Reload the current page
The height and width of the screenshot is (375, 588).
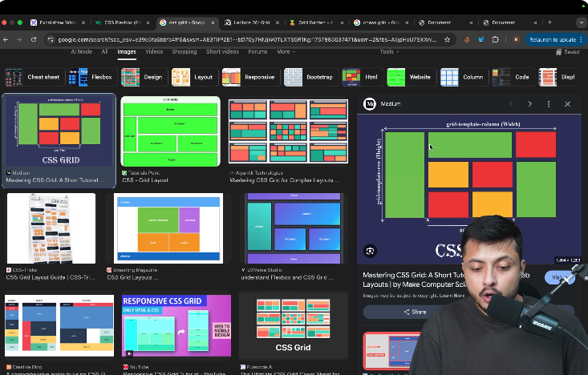[x=34, y=39]
